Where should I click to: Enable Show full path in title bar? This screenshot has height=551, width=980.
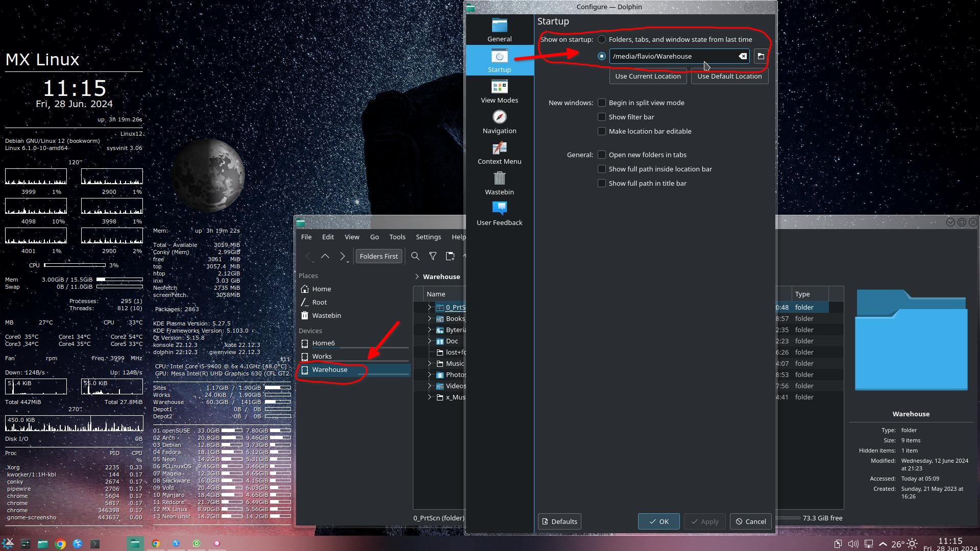(602, 183)
